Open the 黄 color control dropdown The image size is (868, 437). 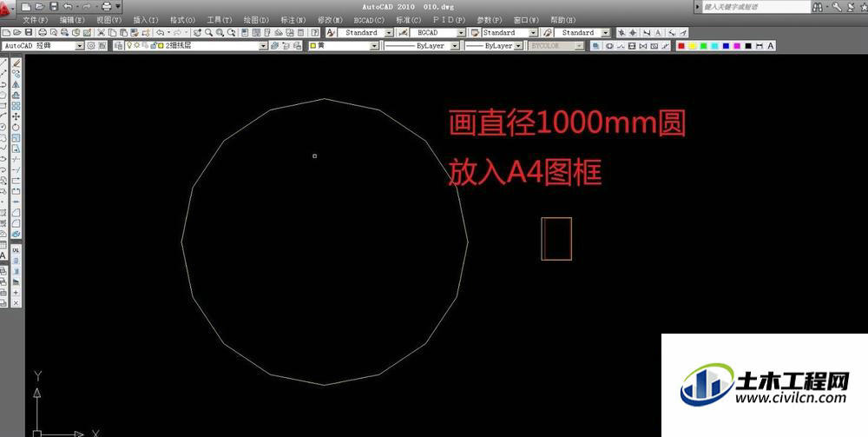(375, 46)
